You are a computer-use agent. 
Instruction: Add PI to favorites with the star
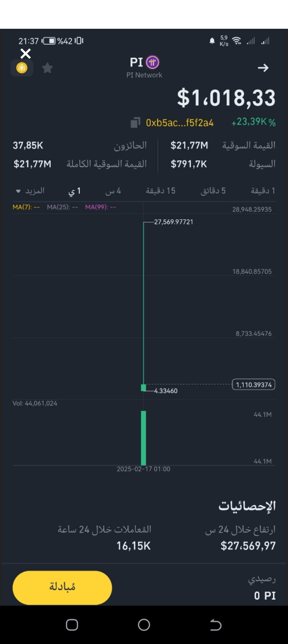[x=47, y=68]
